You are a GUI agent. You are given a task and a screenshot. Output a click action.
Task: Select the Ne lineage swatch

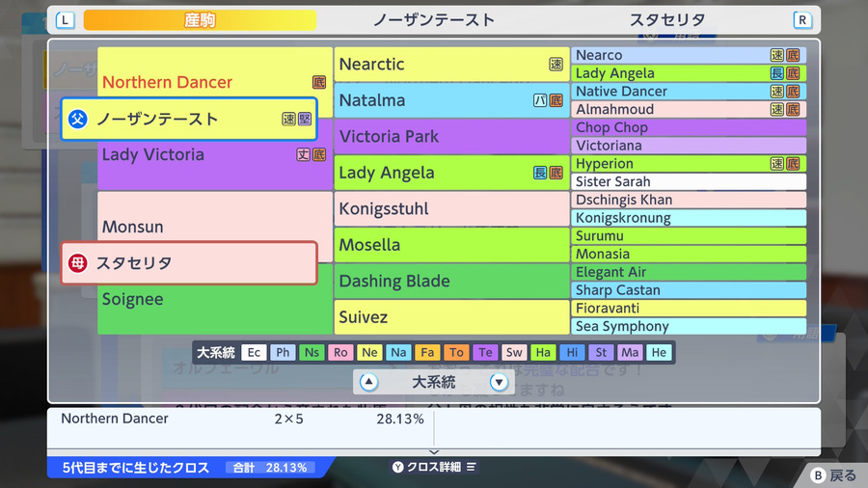tap(369, 352)
